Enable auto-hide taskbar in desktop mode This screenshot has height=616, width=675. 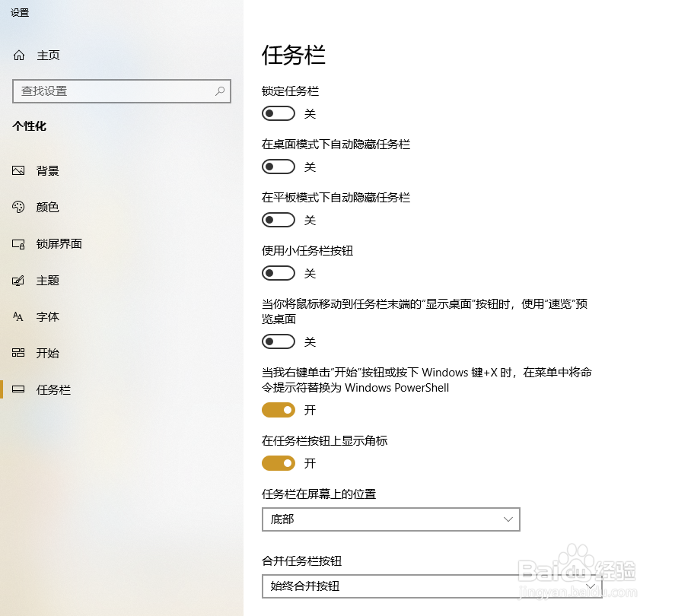(279, 167)
